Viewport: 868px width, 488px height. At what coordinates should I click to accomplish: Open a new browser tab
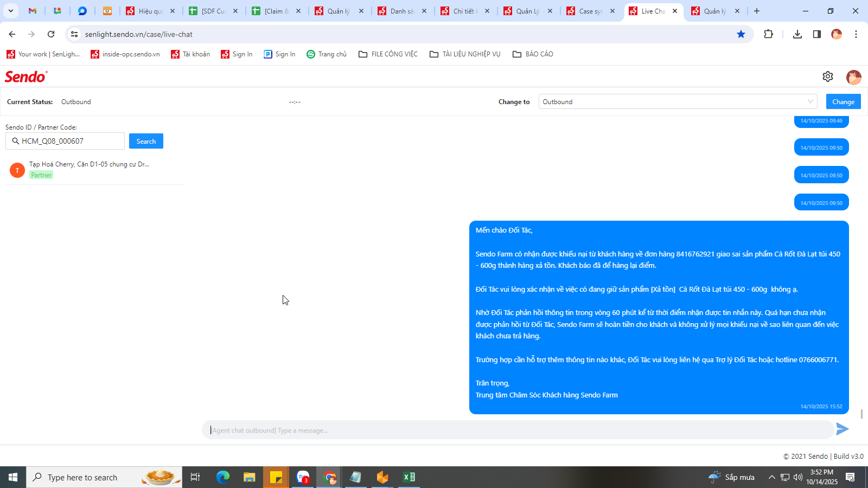pyautogui.click(x=757, y=11)
